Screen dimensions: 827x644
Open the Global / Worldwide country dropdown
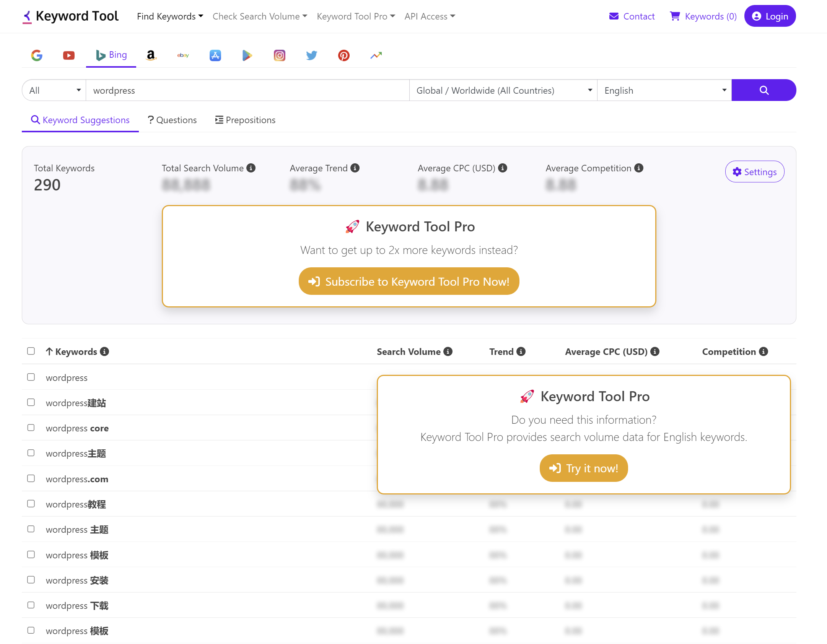[x=503, y=90]
